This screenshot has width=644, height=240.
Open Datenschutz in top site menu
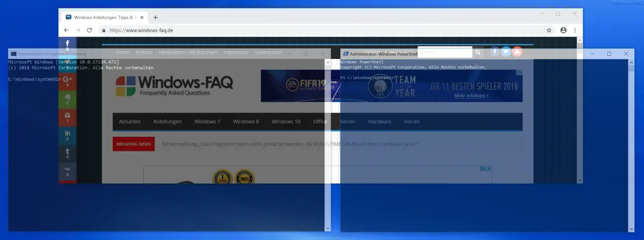268,52
